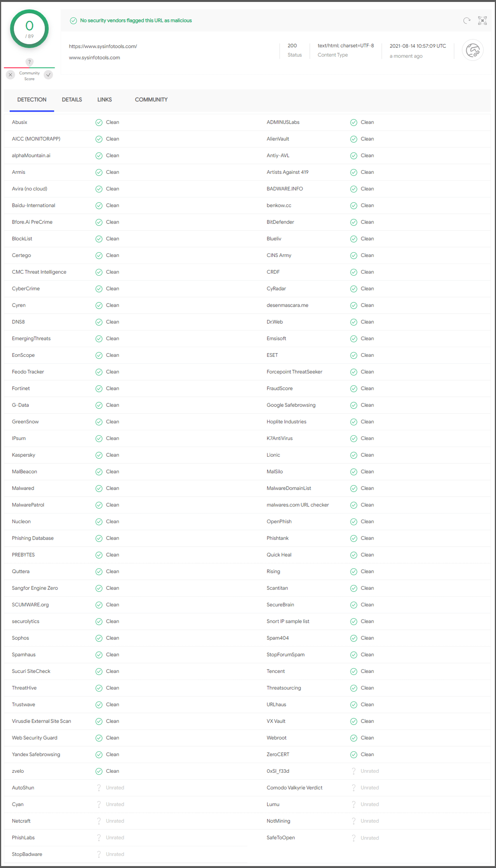
Task: Click the 0 / 89 detection score circle
Action: tap(30, 29)
